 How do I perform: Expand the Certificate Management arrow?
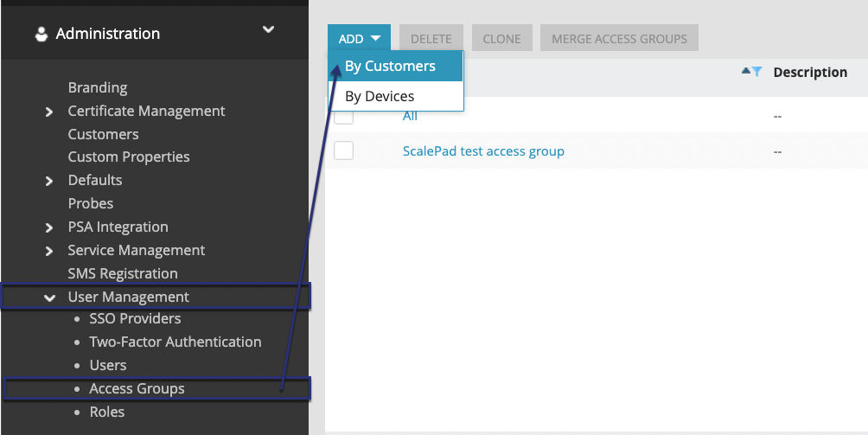[x=49, y=112]
